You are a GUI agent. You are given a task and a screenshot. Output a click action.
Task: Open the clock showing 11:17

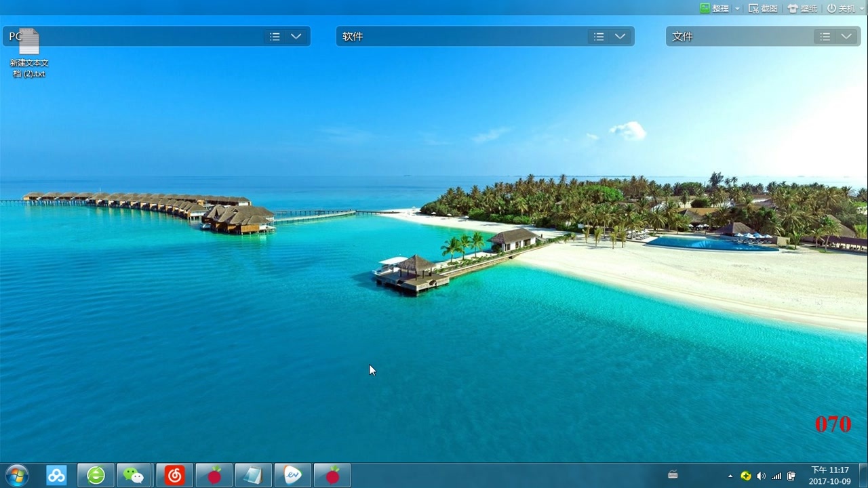pos(830,475)
